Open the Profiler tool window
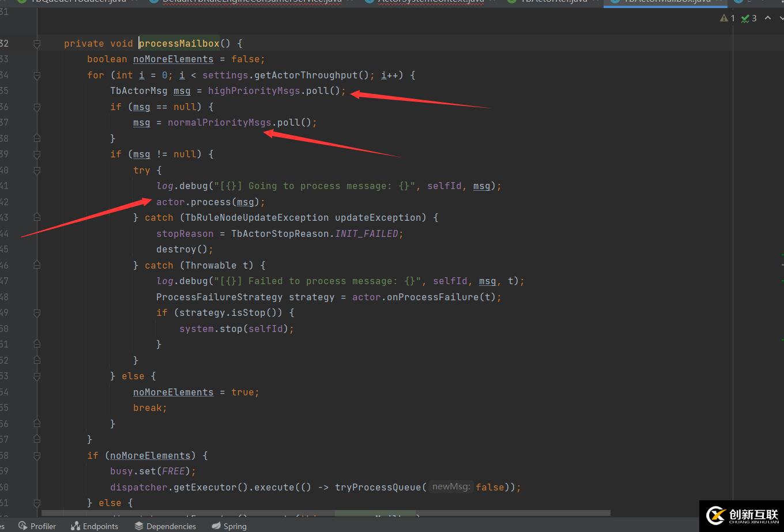 tap(37, 526)
